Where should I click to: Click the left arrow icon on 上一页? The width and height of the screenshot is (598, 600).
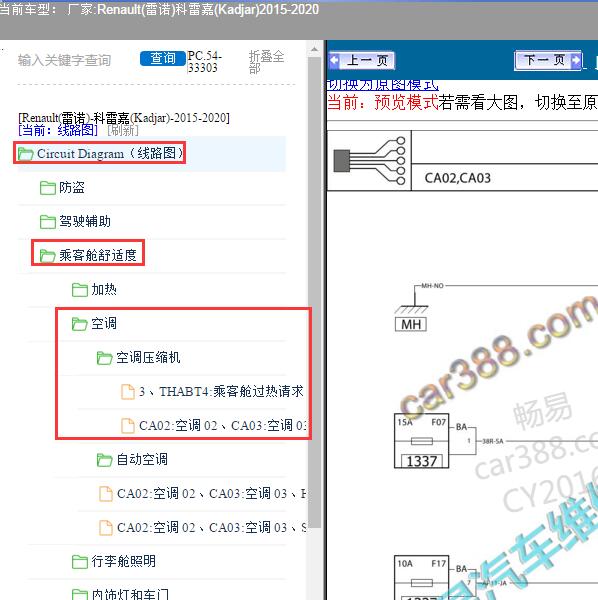click(x=334, y=60)
